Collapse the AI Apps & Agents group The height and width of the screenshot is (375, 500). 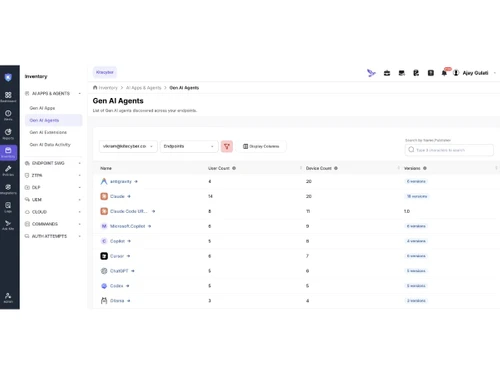click(80, 94)
